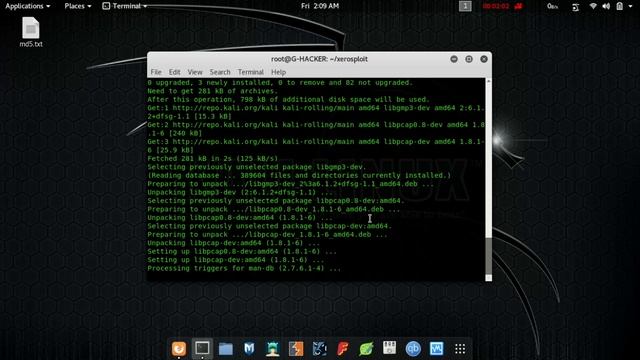Show all applications grid icon
Screen dimensions: 640x360
[460, 349]
